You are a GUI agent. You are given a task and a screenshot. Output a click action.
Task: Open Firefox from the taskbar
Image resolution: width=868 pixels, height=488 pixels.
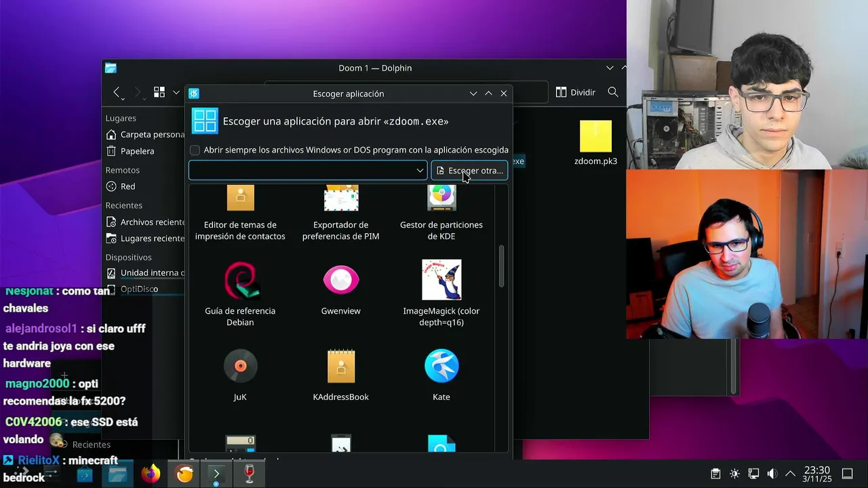(151, 473)
